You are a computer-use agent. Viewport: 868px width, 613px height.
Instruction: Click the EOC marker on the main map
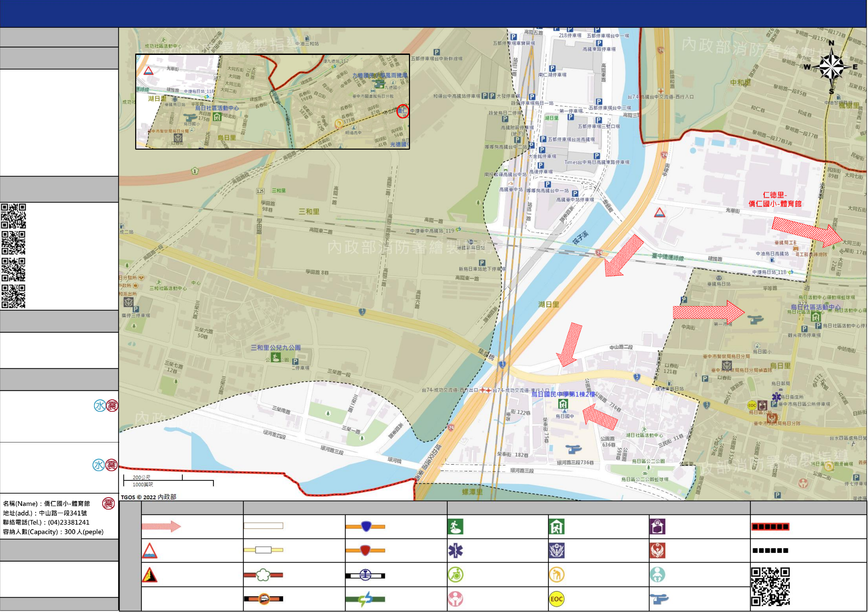coord(752,406)
